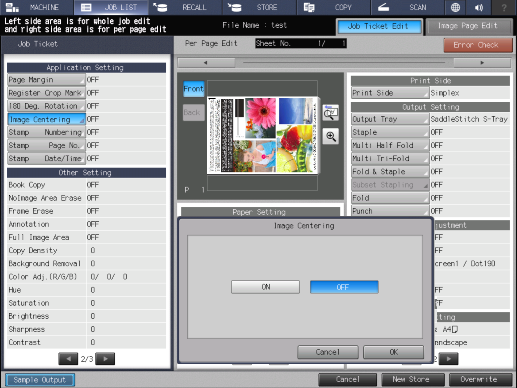Open the Stamp Page No. setting

coord(46,145)
